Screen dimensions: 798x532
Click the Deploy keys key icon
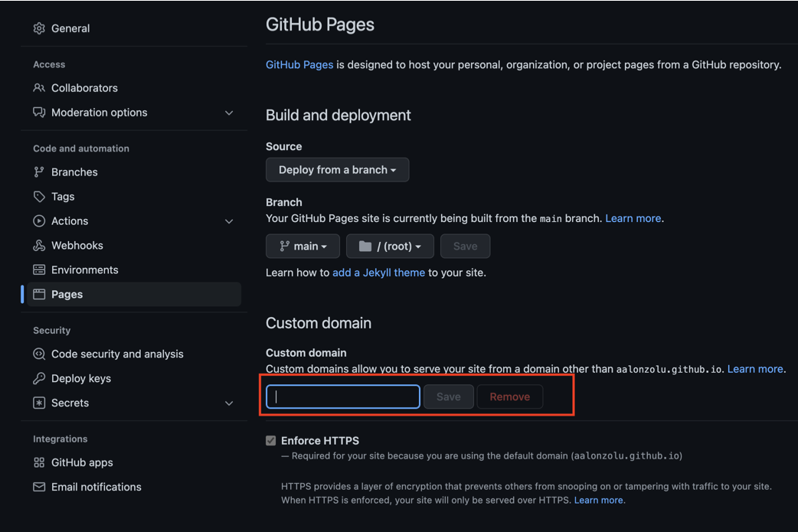[x=39, y=378]
